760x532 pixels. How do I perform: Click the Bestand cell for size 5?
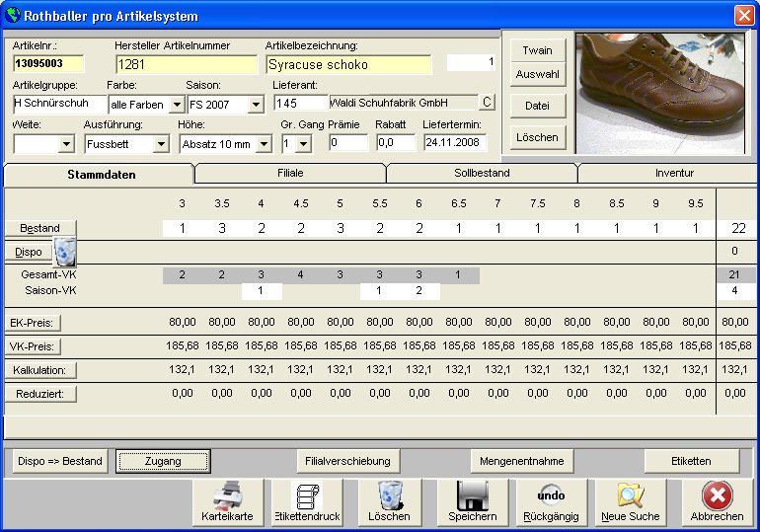tap(341, 228)
